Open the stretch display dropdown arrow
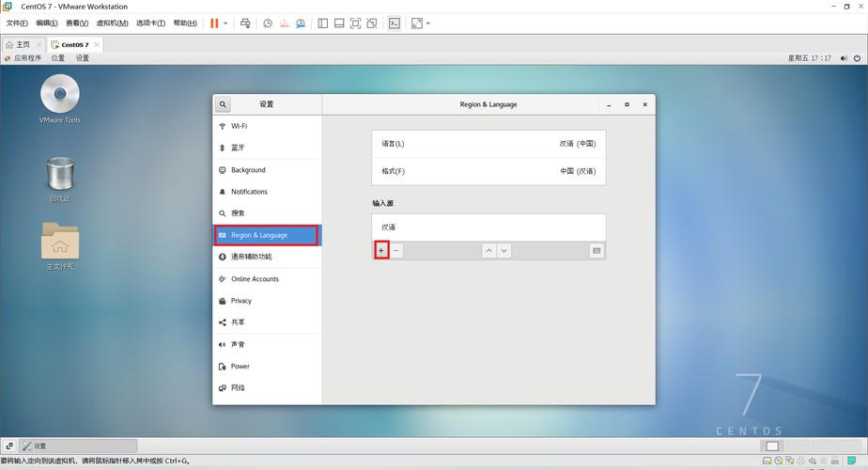This screenshot has width=868, height=470. point(428,23)
